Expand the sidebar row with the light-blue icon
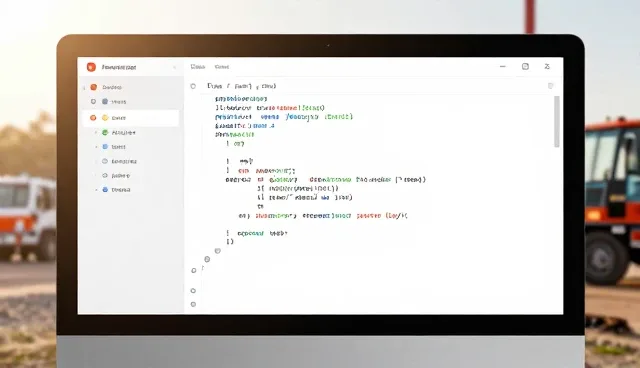640x368 pixels. (96, 146)
